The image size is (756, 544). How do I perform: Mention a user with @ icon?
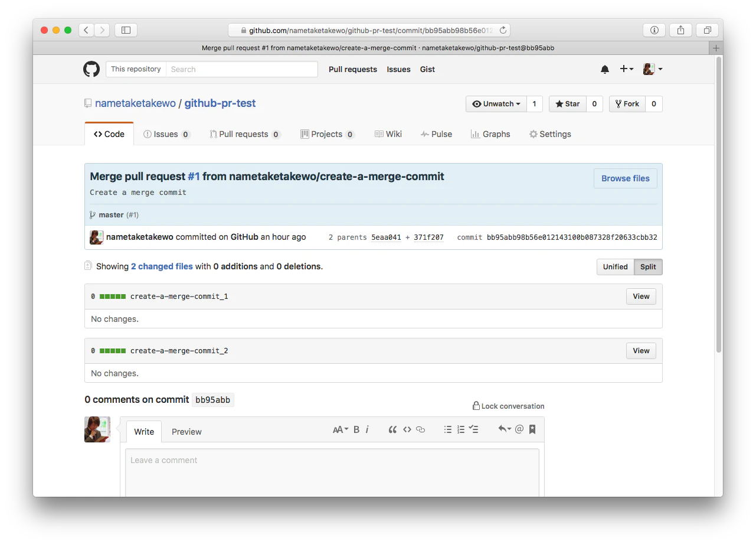(519, 429)
